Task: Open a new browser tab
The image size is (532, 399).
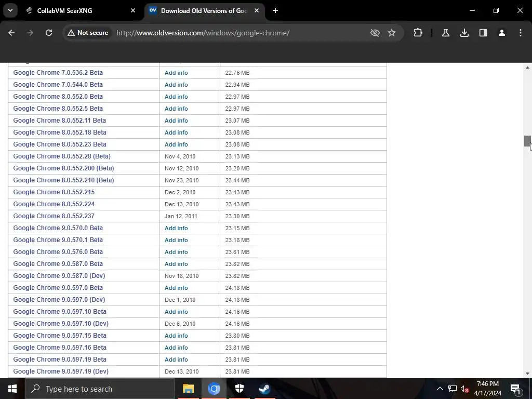Action: pos(275,10)
